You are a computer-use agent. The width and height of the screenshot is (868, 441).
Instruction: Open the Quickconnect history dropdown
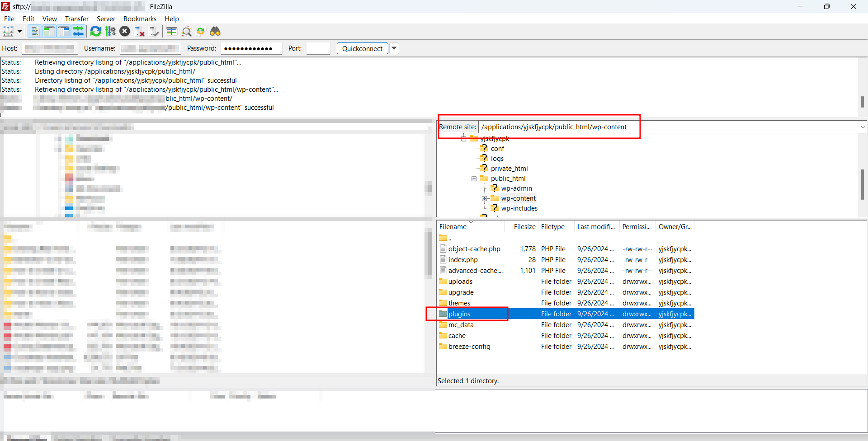[x=394, y=48]
